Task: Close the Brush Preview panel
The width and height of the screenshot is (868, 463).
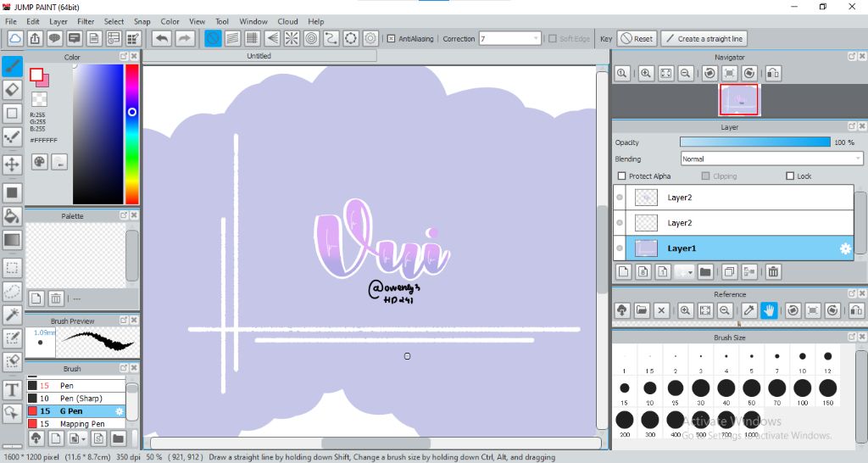Action: click(134, 320)
